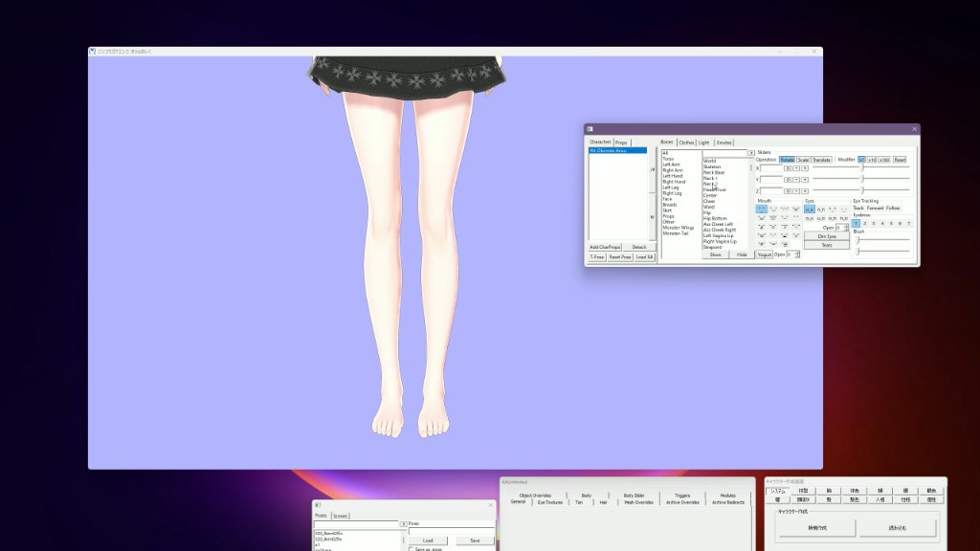
Task: Click the X axis value field
Action: point(771,168)
